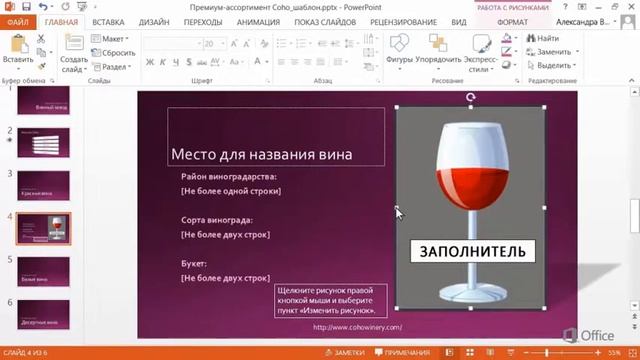Open Выделить selection dropdown
This screenshot has width=640, height=360.
551,65
